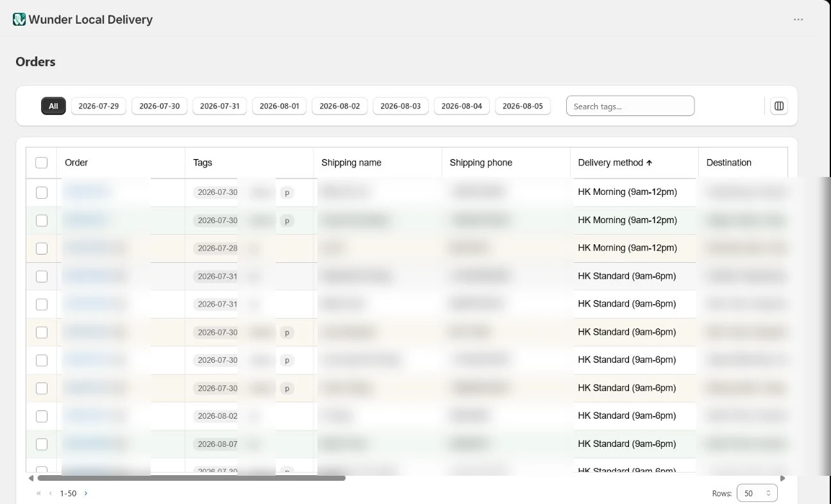Viewport: 831px width, 504px height.
Task: Filter orders by 2026-08-02 tab
Action: (x=340, y=106)
